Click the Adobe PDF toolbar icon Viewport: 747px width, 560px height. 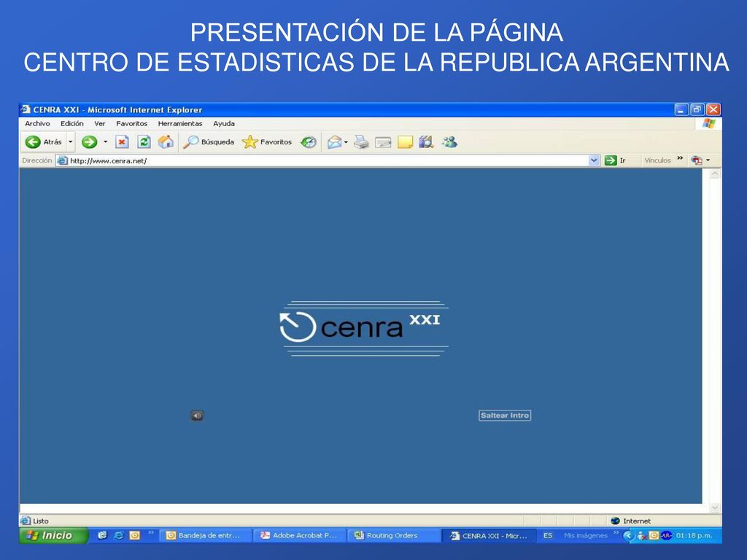pos(697,160)
